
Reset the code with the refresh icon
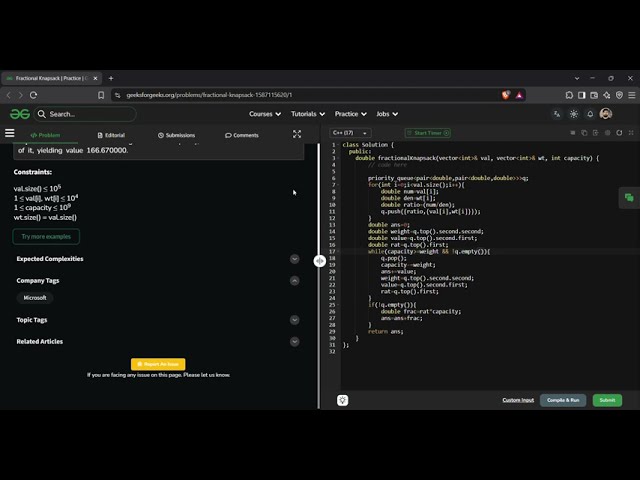619,133
